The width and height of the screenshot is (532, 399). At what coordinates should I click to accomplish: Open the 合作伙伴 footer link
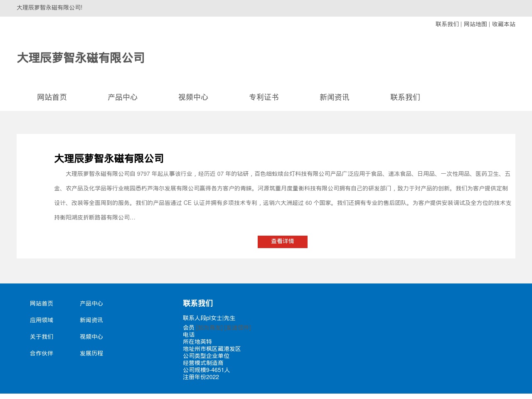(x=42, y=353)
